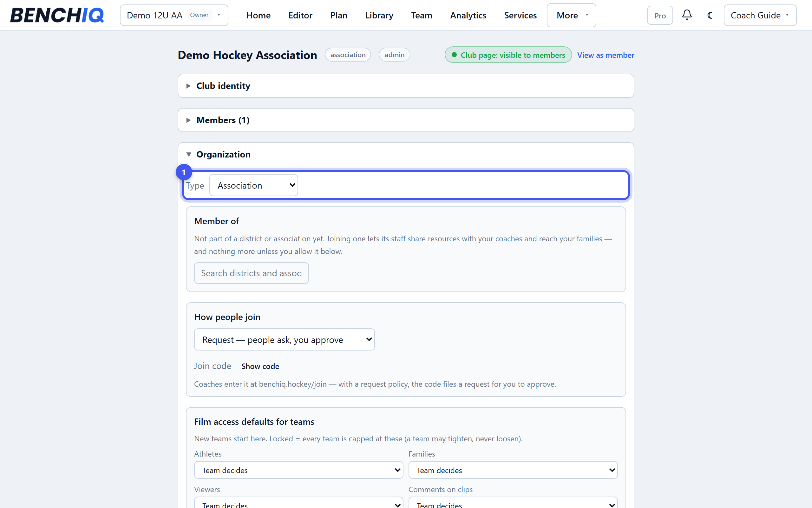
Task: Open the More menu
Action: point(571,15)
